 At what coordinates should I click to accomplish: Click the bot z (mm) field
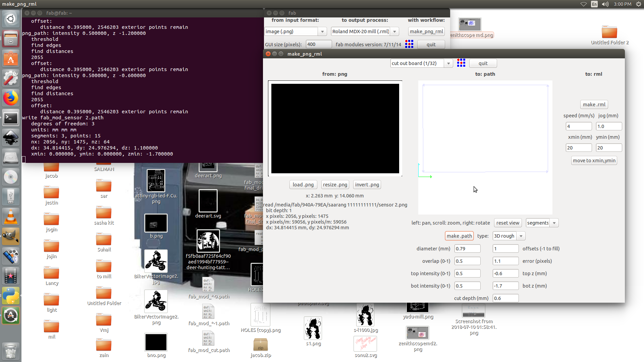tap(505, 286)
